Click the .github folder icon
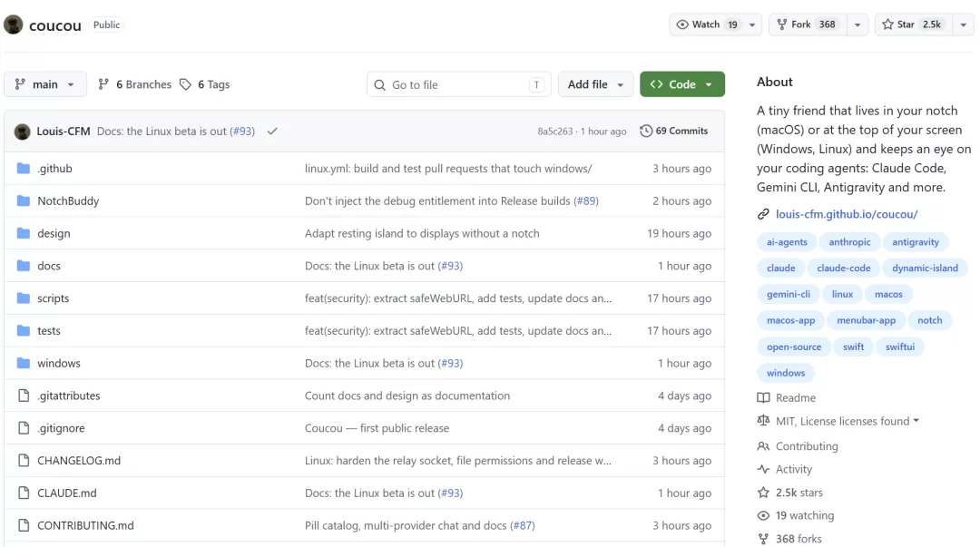 23,168
